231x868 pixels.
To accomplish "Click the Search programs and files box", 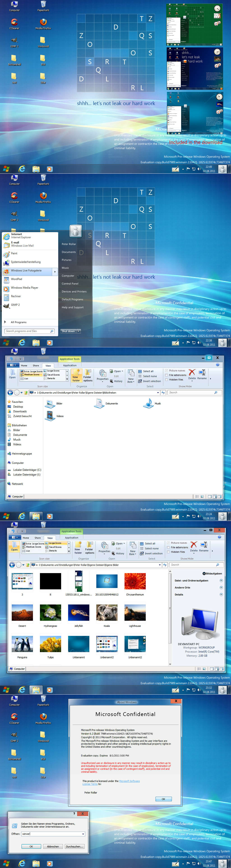I will (x=30, y=331).
